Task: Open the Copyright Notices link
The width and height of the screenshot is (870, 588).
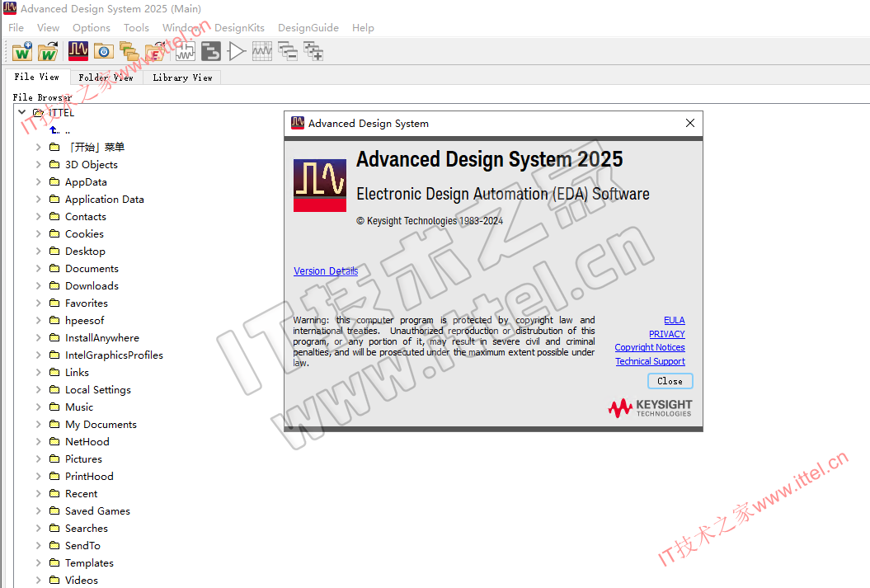Action: coord(650,347)
